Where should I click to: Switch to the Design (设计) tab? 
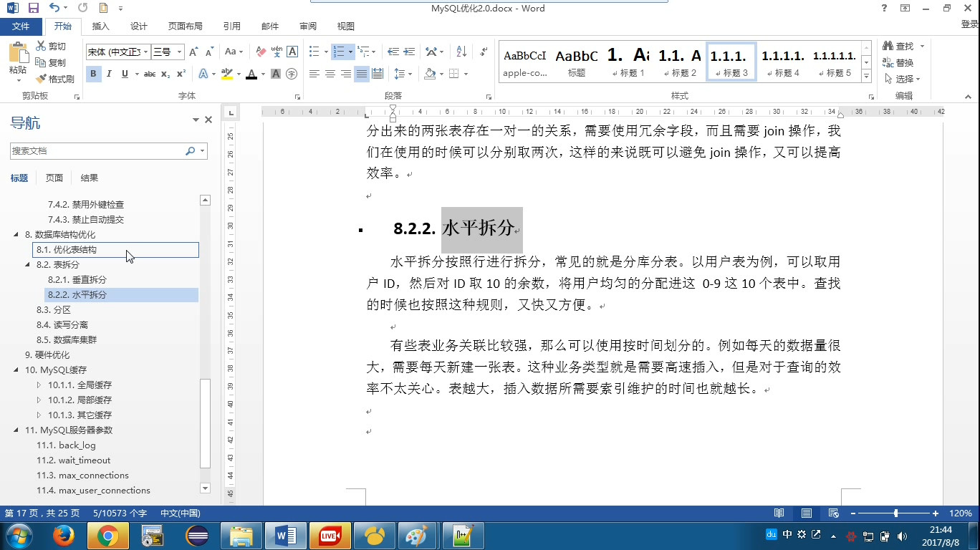(x=139, y=26)
